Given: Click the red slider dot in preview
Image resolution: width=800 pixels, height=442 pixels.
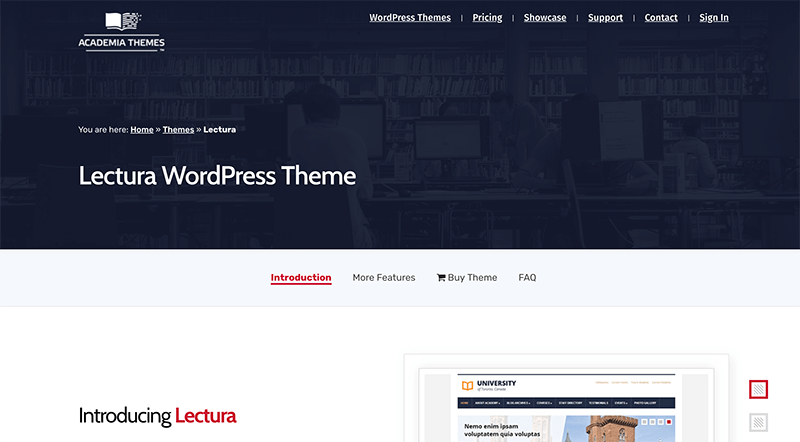Looking at the screenshot, I should tap(669, 422).
